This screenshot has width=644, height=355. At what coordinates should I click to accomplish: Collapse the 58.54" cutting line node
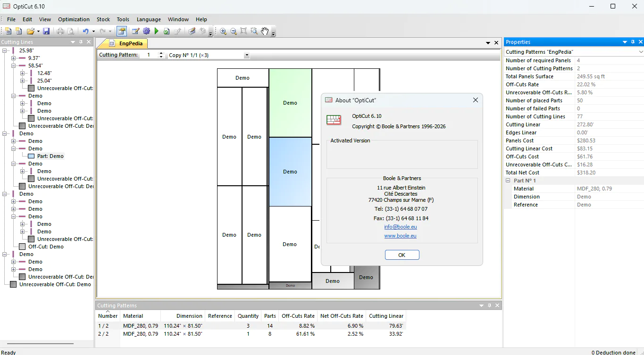coord(14,66)
